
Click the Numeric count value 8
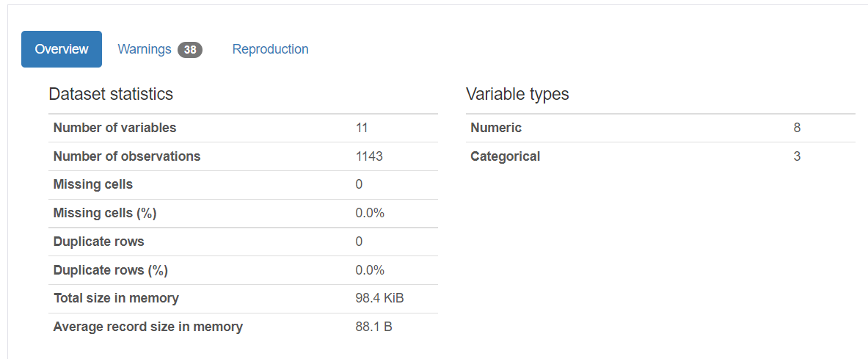tap(797, 128)
